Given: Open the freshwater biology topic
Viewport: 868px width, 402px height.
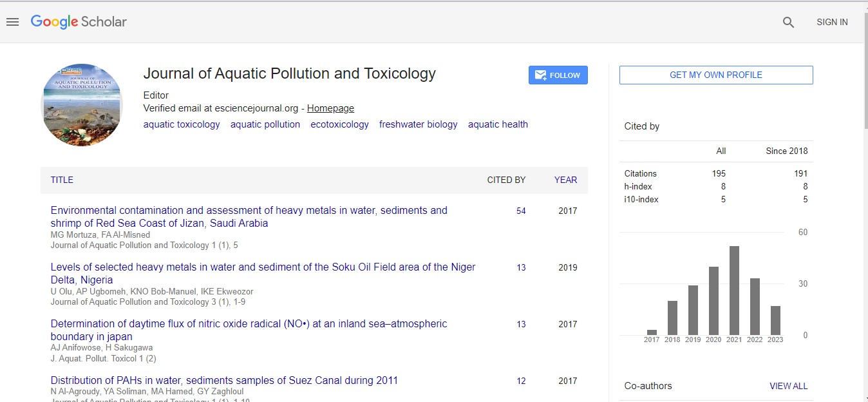Looking at the screenshot, I should coord(418,124).
